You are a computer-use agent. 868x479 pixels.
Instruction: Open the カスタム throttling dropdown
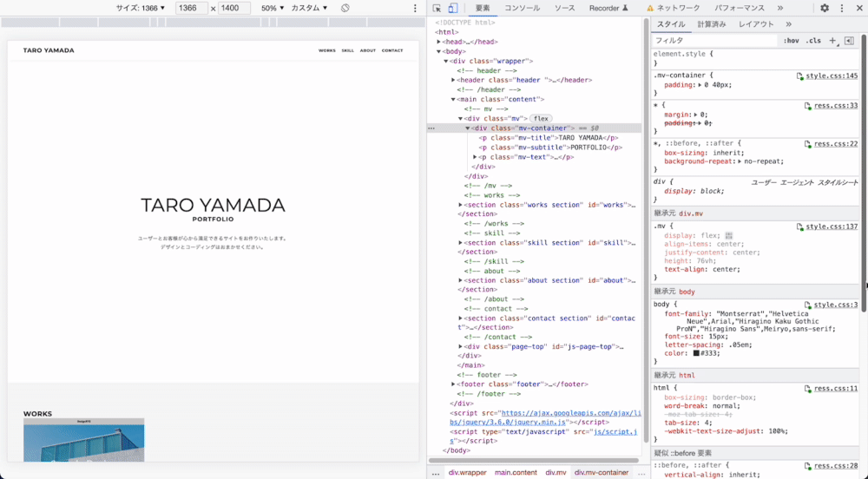[x=309, y=9]
